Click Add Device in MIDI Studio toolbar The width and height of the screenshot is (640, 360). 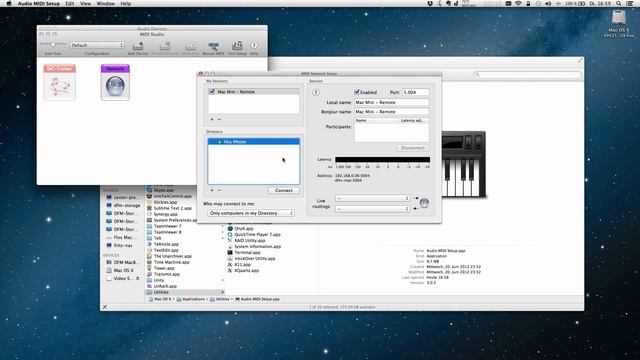[138, 48]
